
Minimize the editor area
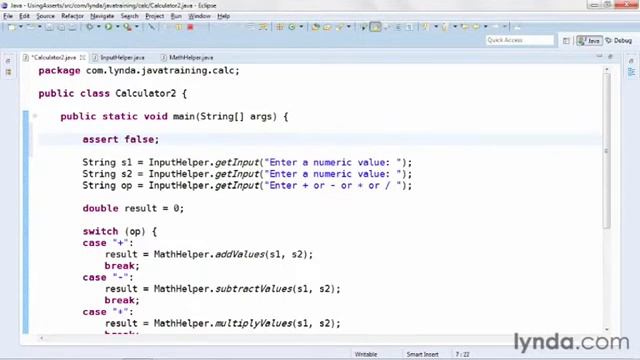599,56
